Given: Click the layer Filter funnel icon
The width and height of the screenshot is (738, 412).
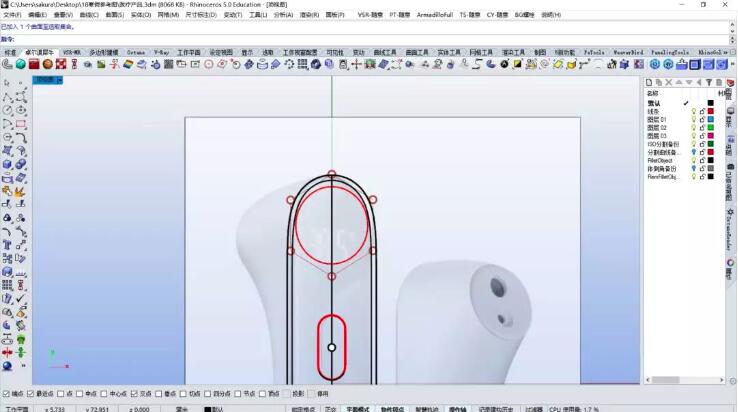Looking at the screenshot, I should pos(709,82).
